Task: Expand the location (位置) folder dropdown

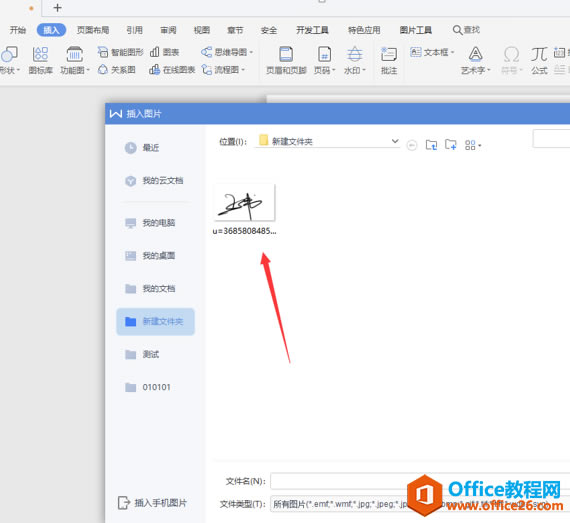Action: (x=395, y=141)
